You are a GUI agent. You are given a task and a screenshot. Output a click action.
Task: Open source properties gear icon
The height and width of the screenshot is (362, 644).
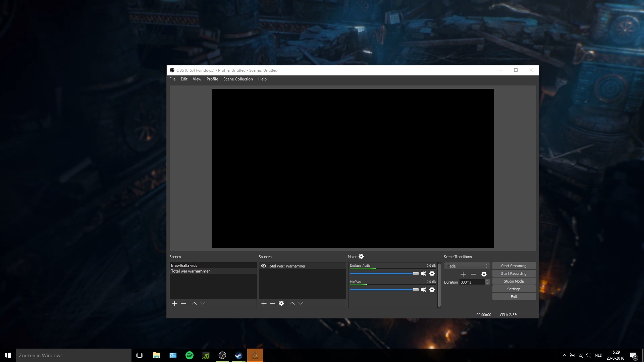click(x=281, y=303)
